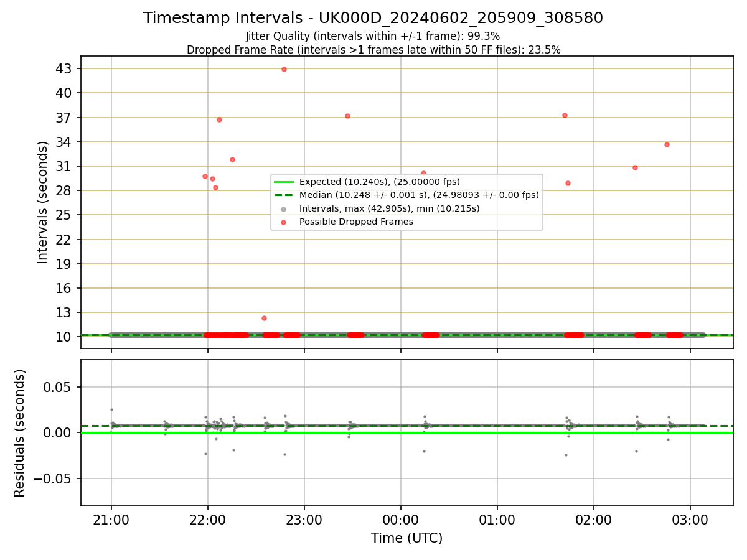Screen dimensions: 747x560
Task: Click the highest red point near 43 seconds
Action: tap(284, 69)
